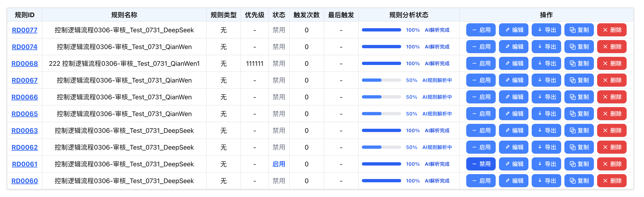Image resolution: width=644 pixels, height=197 pixels.
Task: Sort the table by the 规则ID column header
Action: coord(25,15)
